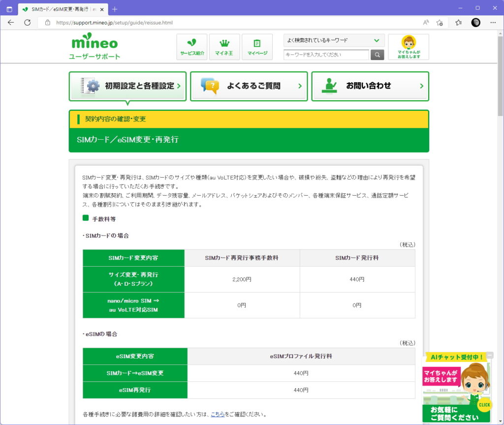Click the SIMカード／eSIM変更・再発行 page title
Viewport: 504px width, 425px height.
(127, 140)
